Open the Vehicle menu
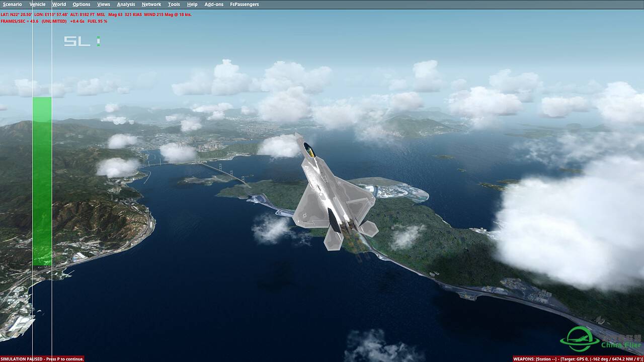Image resolution: width=644 pixels, height=362 pixels. (37, 5)
